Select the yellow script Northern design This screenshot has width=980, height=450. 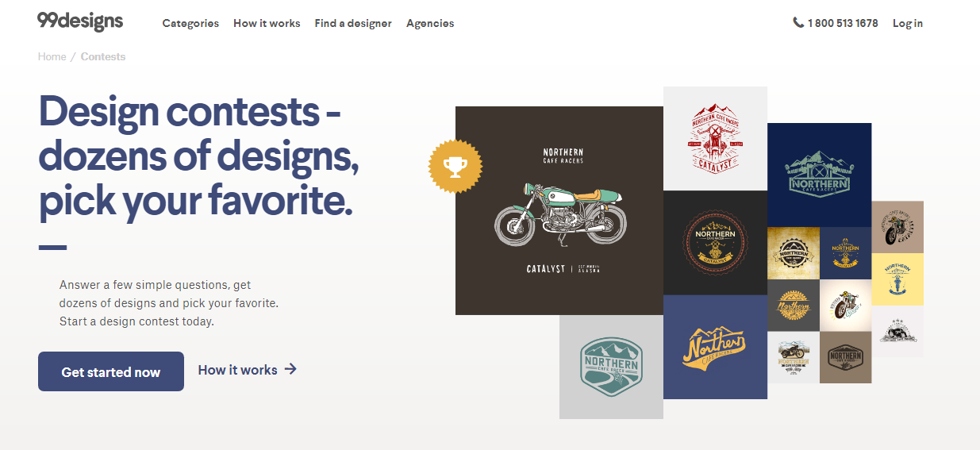point(715,348)
